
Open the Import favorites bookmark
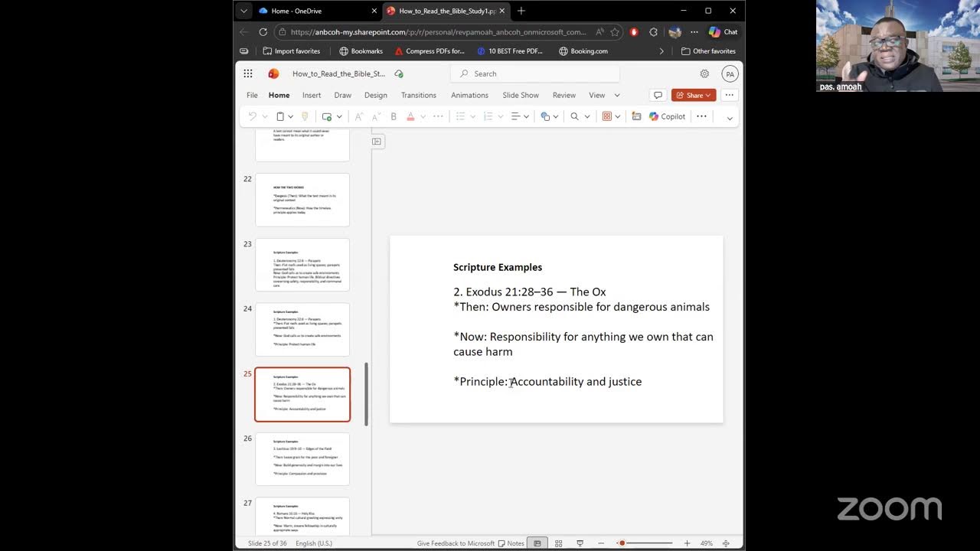(292, 51)
